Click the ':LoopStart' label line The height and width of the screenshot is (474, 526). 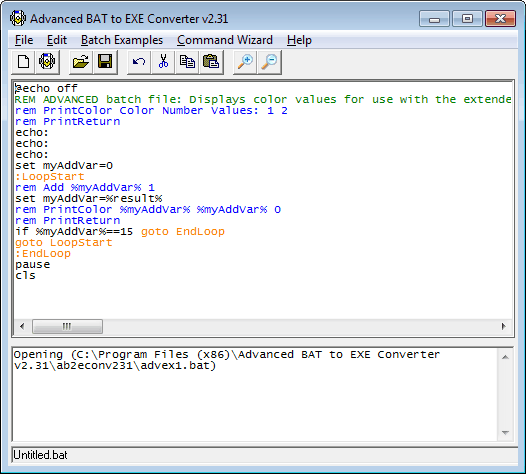(50, 176)
